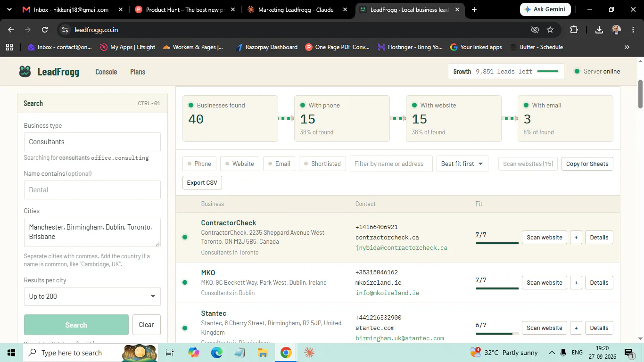Click the LeadFrogg frog logo icon
This screenshot has height=362, width=644.
[x=25, y=72]
